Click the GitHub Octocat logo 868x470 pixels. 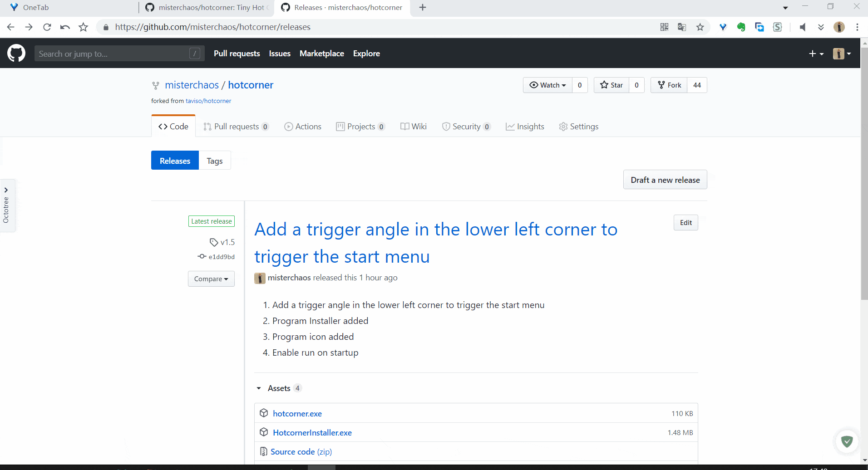[x=16, y=54]
